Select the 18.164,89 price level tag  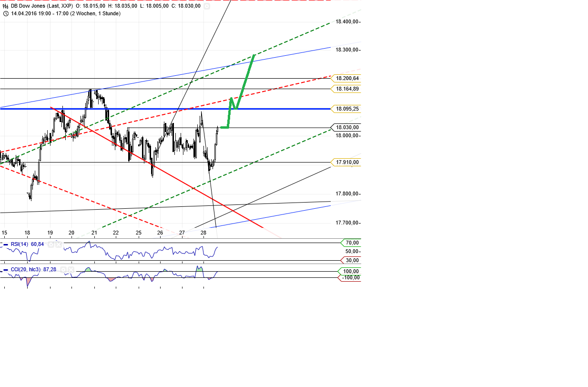(346, 89)
